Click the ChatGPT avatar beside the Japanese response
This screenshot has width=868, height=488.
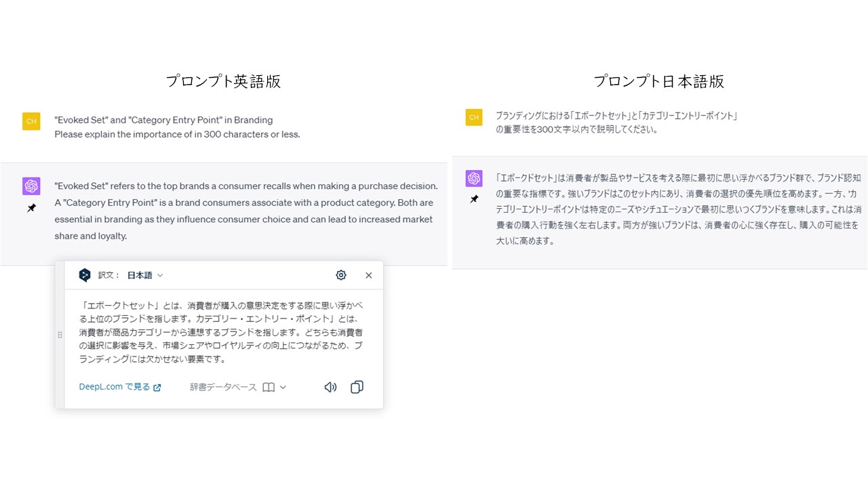(474, 178)
